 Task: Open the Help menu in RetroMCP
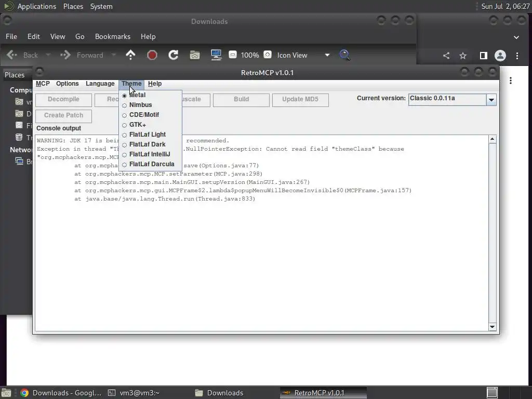(155, 84)
